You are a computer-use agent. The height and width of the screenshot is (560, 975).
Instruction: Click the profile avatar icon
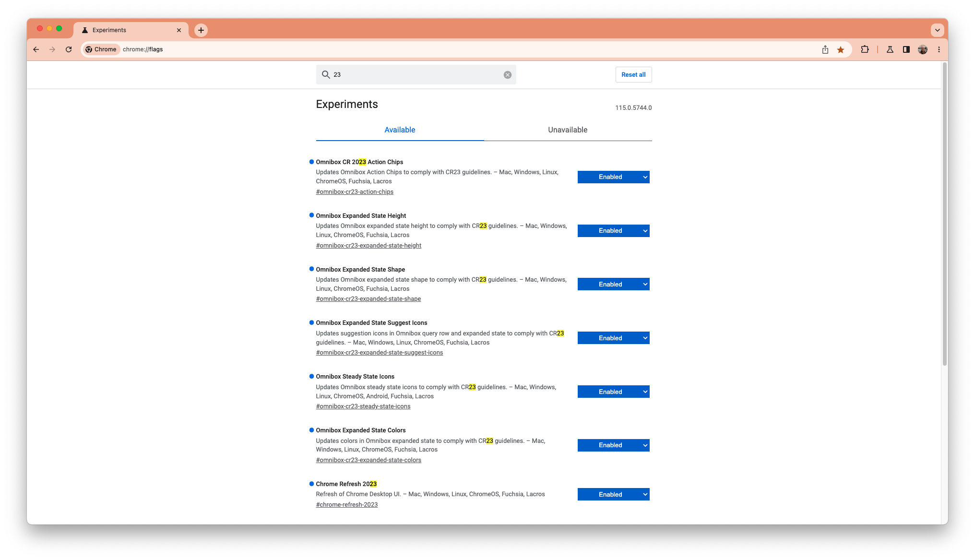tap(923, 49)
